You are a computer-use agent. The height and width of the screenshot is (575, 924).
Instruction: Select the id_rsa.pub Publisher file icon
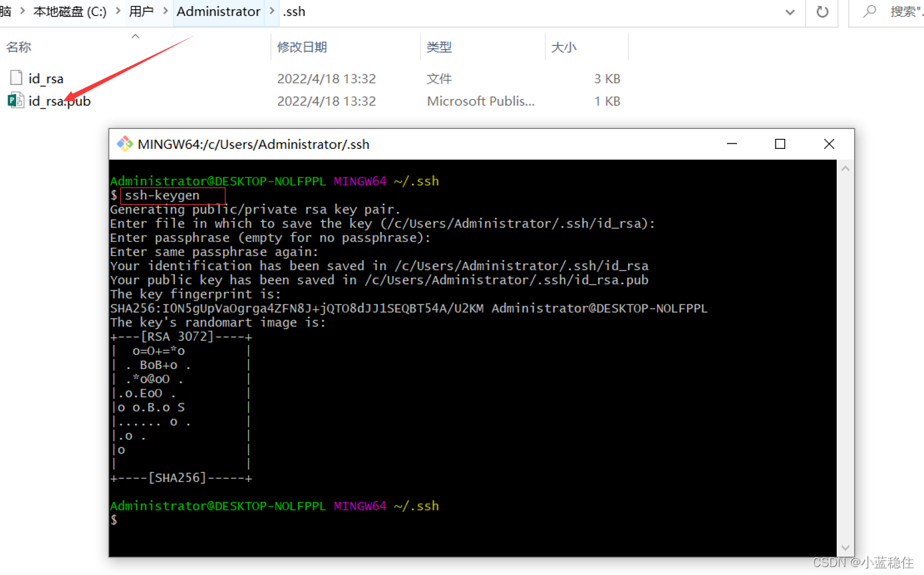16,101
